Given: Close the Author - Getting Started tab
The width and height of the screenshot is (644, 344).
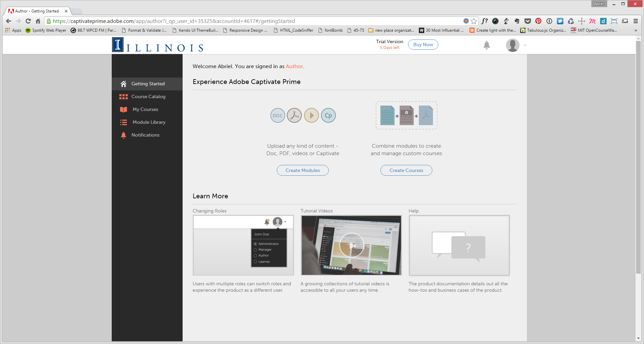Looking at the screenshot, I should (x=66, y=11).
